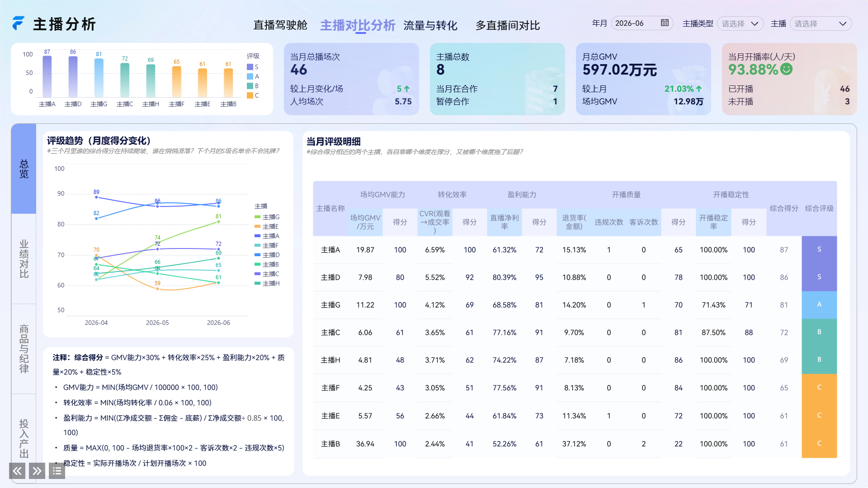
Task: Select the 总览 side tab
Action: coord(24,169)
